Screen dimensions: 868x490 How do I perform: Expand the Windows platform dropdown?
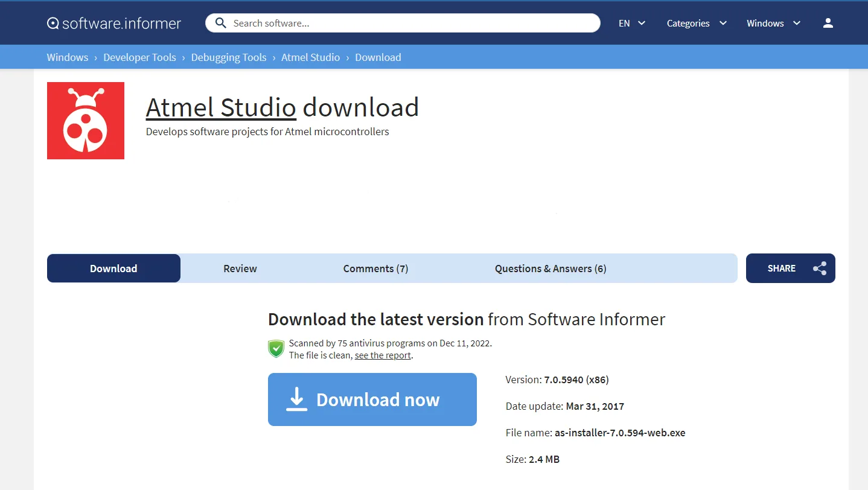(773, 23)
